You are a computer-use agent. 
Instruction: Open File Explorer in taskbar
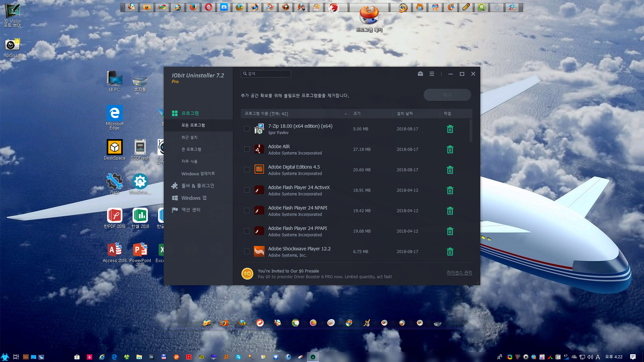coord(139,357)
